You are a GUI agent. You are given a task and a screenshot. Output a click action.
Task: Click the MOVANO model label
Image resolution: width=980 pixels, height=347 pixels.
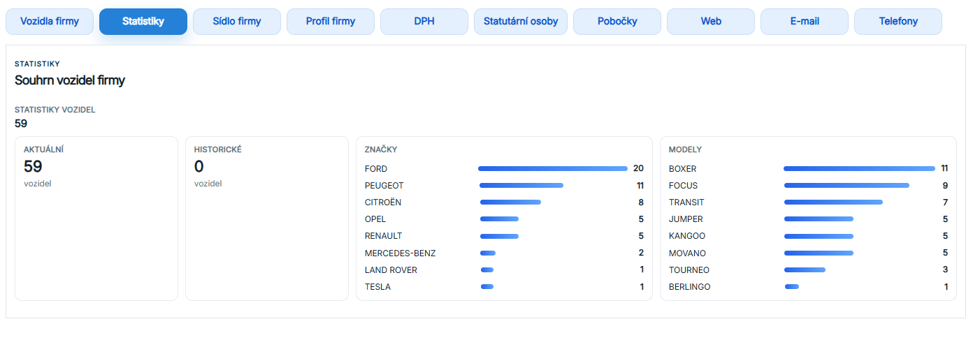[688, 253]
